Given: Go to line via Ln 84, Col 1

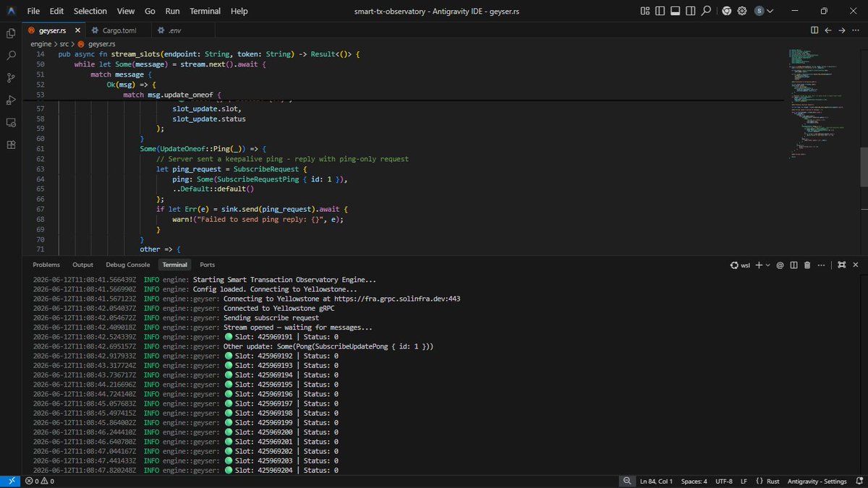Looking at the screenshot, I should [x=655, y=481].
